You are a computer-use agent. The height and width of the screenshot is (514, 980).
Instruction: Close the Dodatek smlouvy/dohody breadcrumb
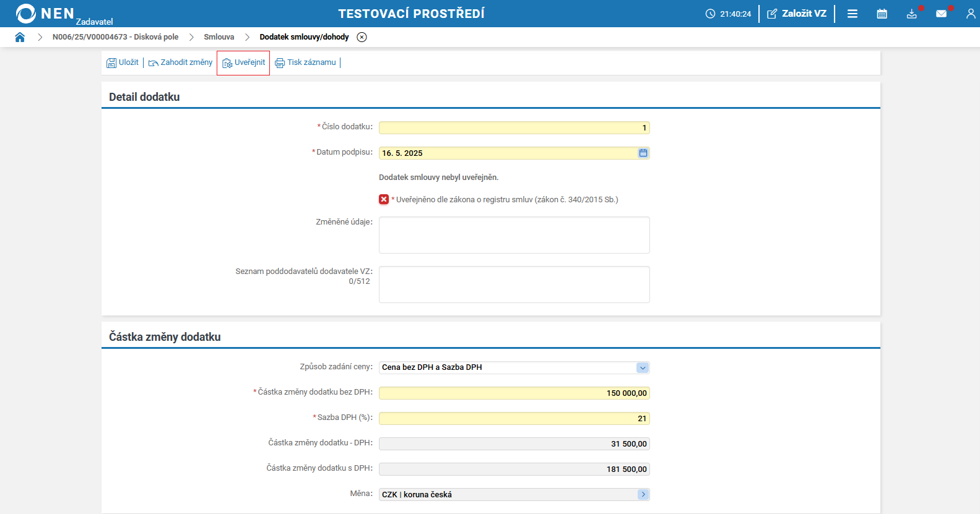pos(362,37)
